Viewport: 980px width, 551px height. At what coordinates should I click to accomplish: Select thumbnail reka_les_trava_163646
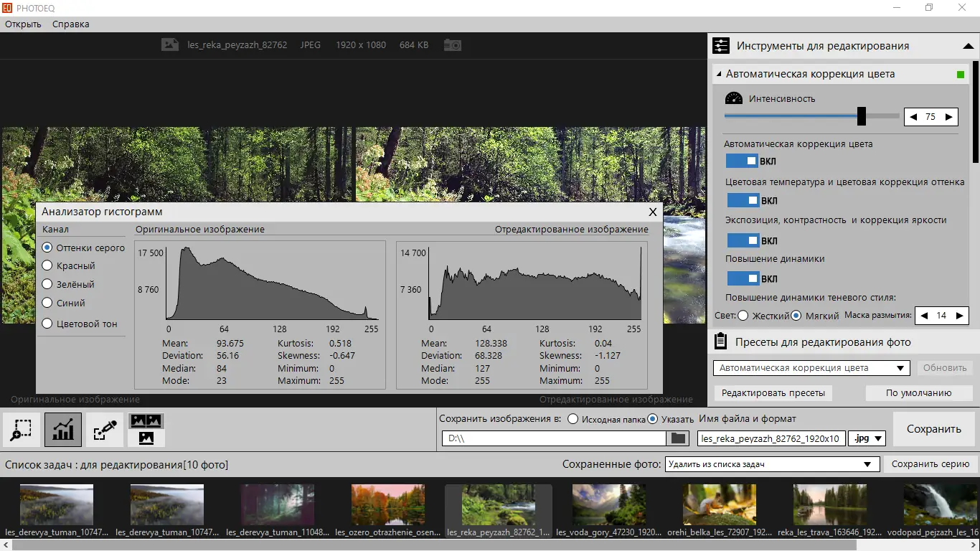click(x=830, y=511)
